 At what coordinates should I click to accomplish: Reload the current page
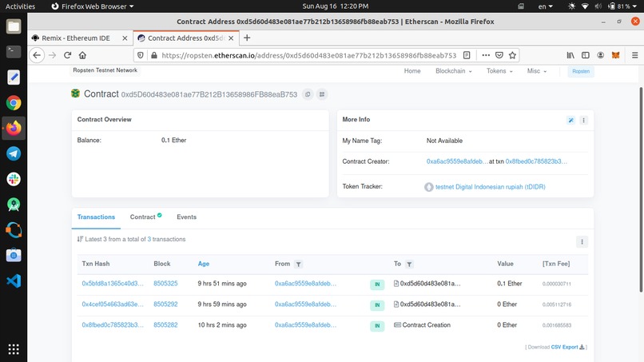click(67, 55)
